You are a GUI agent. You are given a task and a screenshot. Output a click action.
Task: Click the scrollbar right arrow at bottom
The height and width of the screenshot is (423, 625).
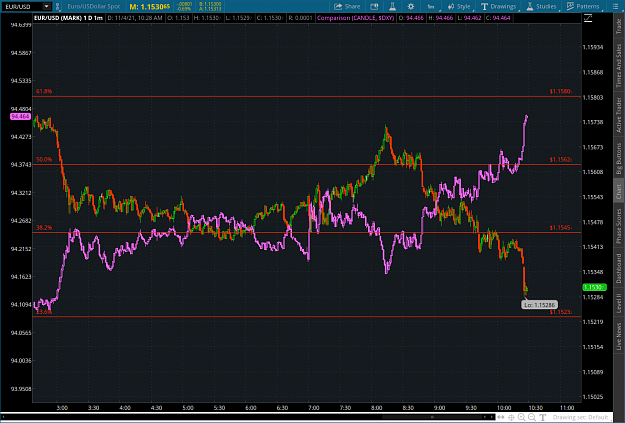(x=491, y=417)
